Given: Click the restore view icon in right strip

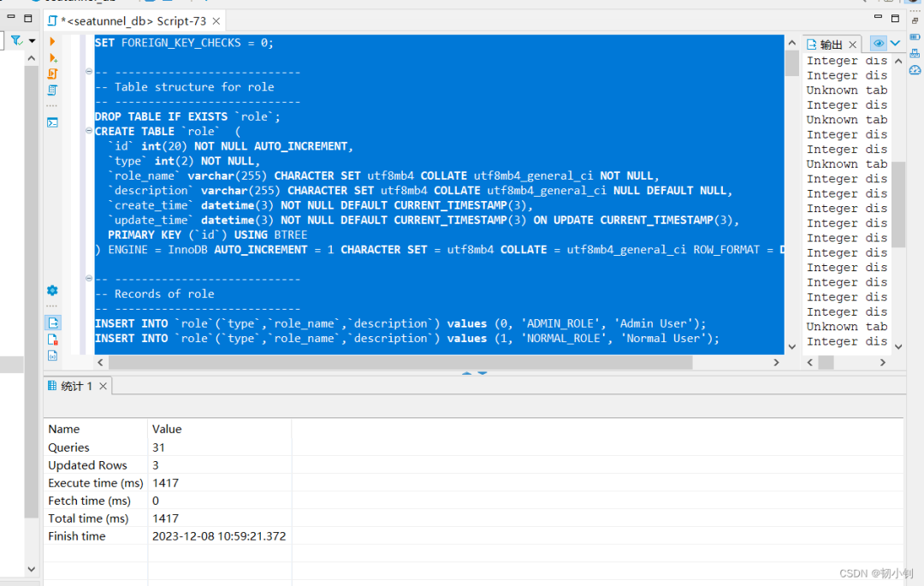Looking at the screenshot, I should click(915, 21).
